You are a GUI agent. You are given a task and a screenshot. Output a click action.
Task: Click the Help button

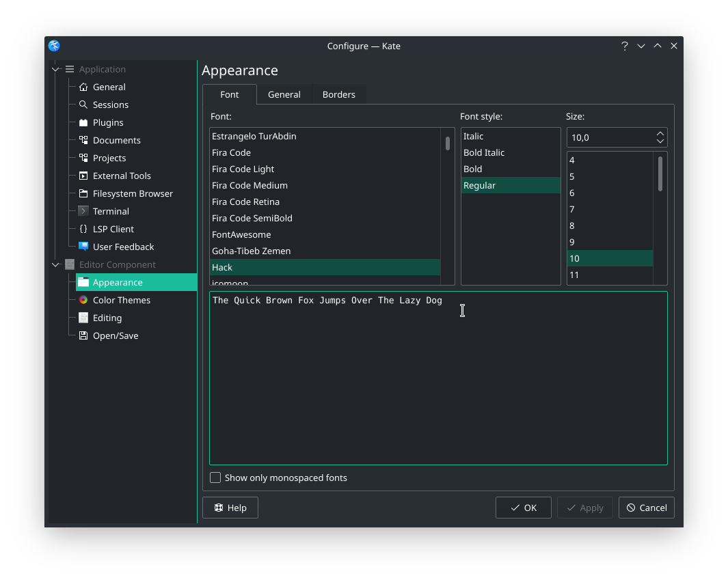230,508
